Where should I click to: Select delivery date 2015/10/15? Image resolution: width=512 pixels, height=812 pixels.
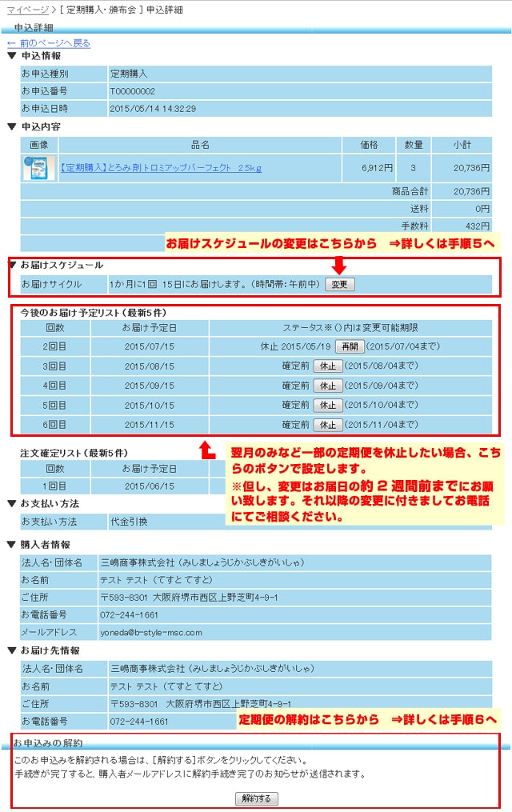tap(150, 406)
